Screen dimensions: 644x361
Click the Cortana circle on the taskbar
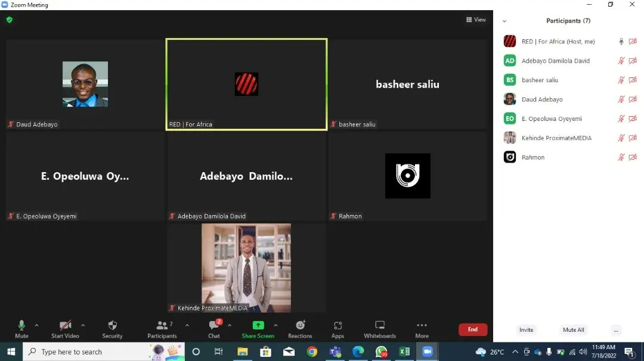196,351
